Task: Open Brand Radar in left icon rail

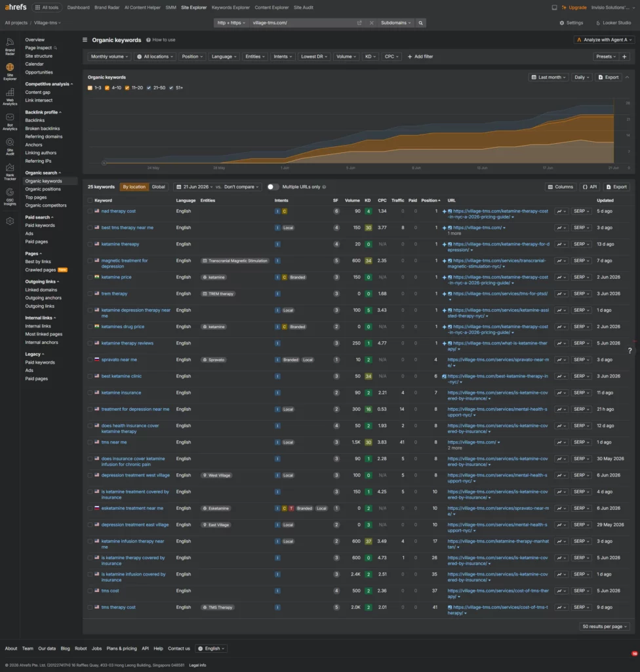Action: (x=10, y=46)
